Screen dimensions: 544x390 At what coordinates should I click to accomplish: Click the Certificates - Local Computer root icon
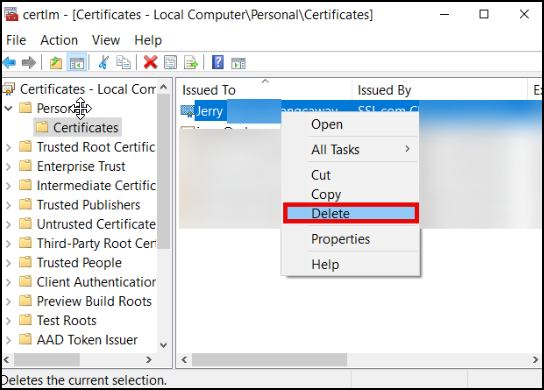coord(9,89)
